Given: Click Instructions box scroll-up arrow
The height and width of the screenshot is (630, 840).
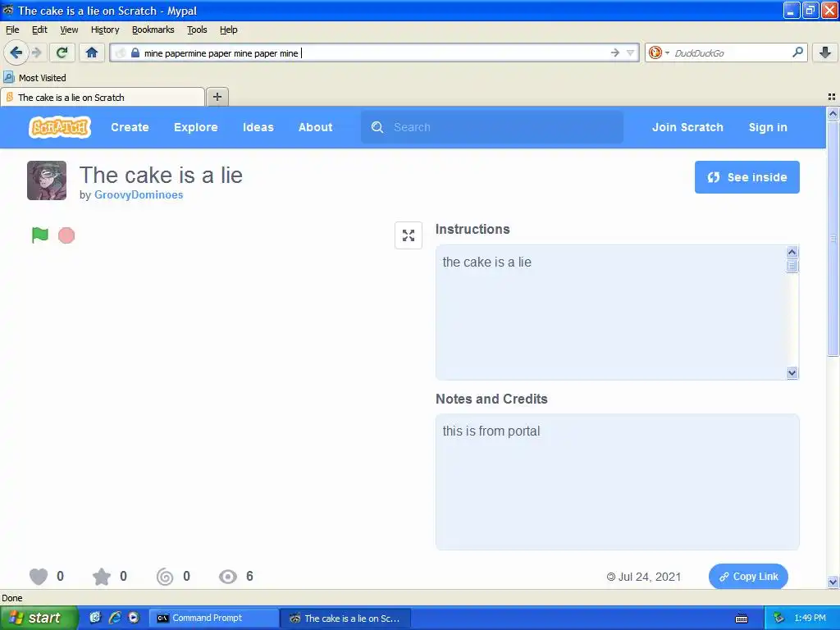Looking at the screenshot, I should (x=792, y=253).
